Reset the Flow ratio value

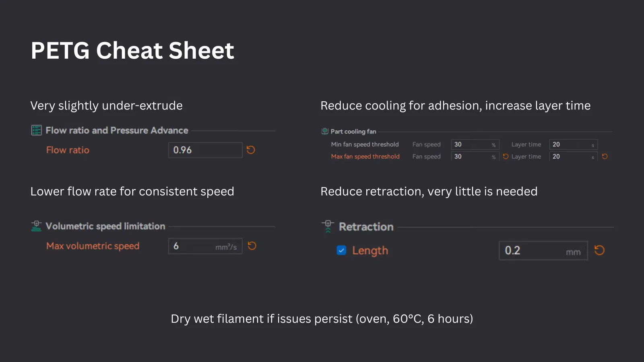(251, 150)
